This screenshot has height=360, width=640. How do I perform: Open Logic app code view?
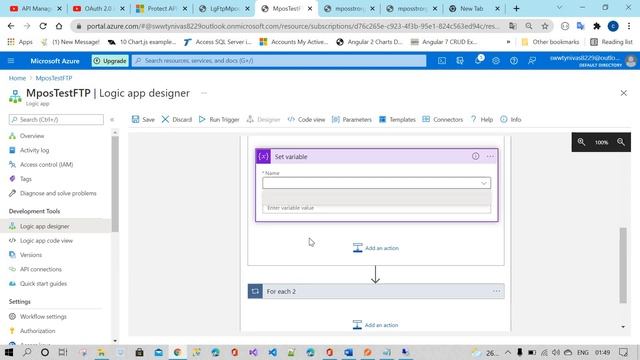coord(46,240)
